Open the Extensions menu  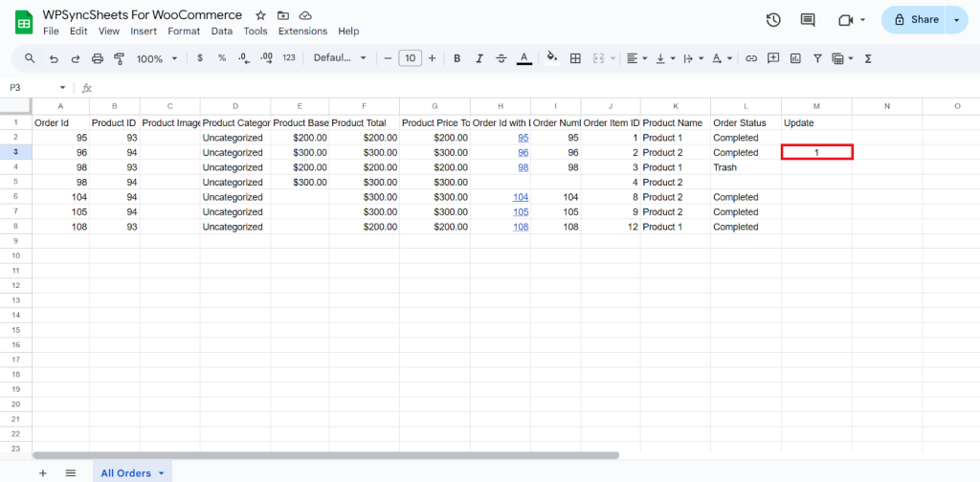302,32
